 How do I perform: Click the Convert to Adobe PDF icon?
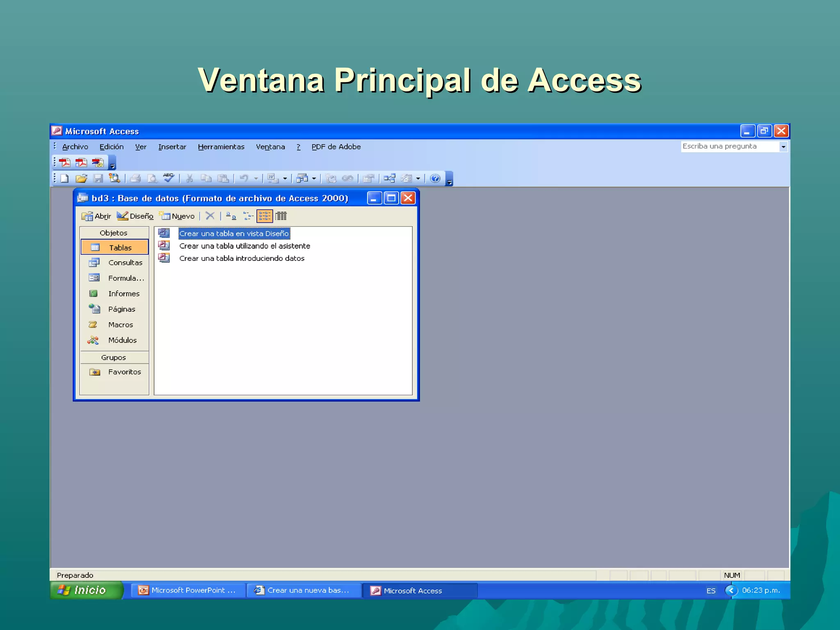point(64,163)
